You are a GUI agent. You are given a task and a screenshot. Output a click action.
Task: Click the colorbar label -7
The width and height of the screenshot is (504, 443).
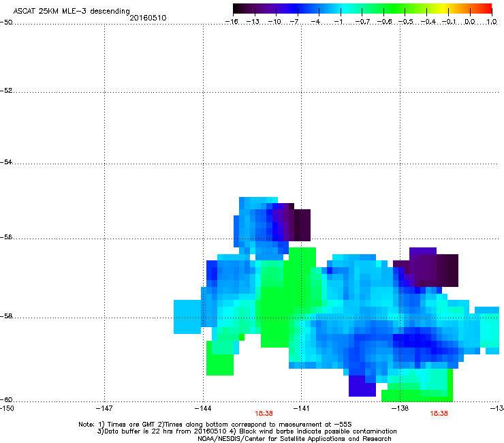coord(294,22)
